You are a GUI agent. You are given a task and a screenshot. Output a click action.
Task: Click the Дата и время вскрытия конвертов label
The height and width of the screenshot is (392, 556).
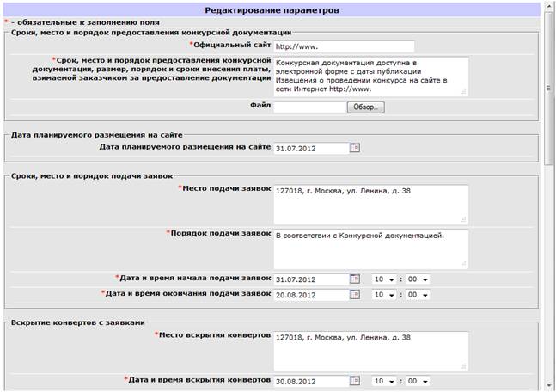click(x=199, y=380)
